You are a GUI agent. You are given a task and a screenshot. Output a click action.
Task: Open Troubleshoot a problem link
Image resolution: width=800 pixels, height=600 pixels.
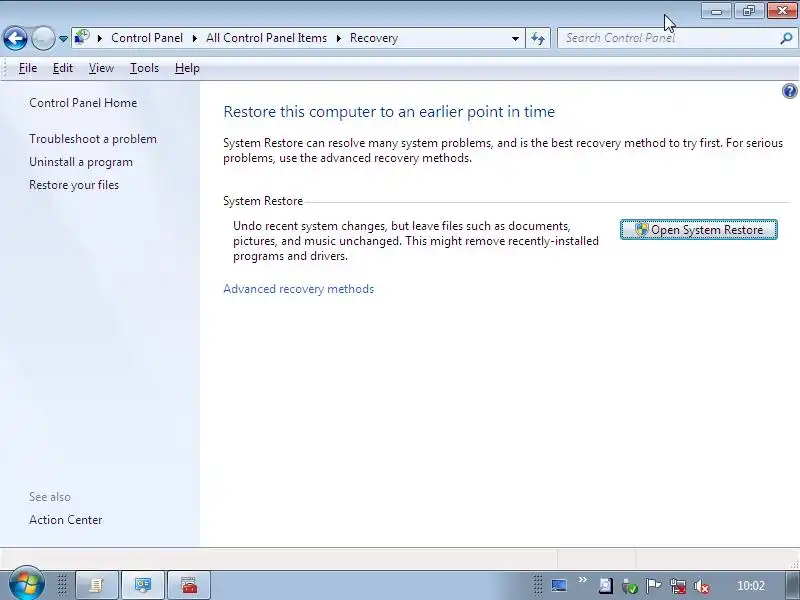pos(93,139)
